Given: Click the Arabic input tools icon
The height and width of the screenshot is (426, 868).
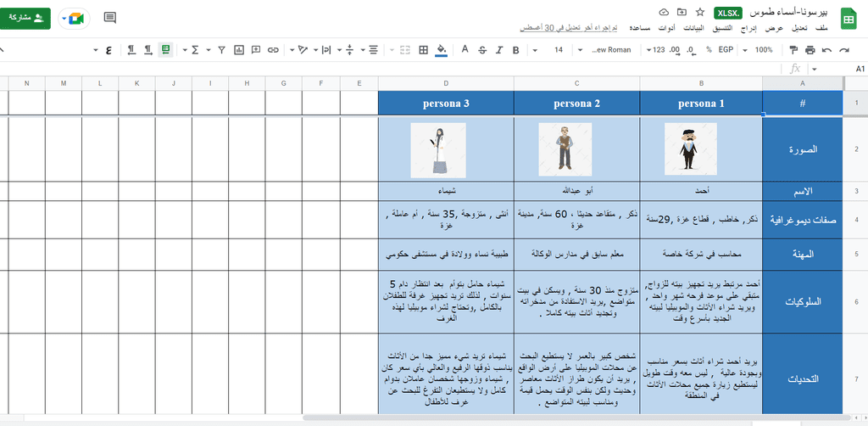Looking at the screenshot, I should pos(108,50).
